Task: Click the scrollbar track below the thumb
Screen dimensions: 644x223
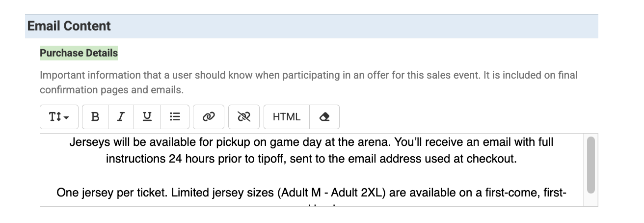Action: coord(590,199)
